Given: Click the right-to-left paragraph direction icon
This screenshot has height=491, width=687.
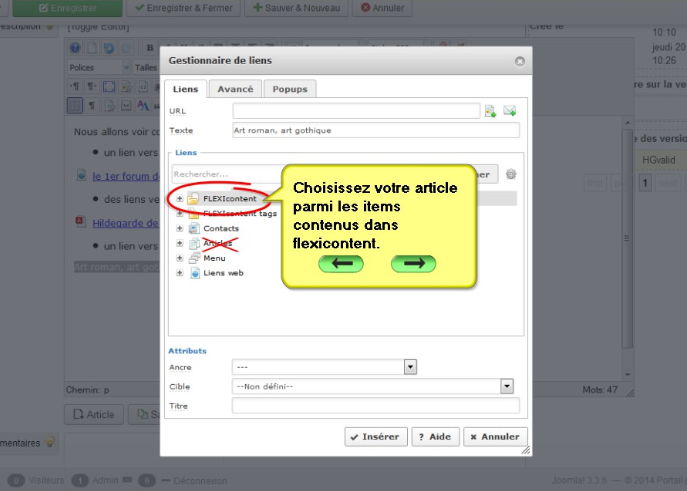Looking at the screenshot, I should pyautogui.click(x=92, y=86).
